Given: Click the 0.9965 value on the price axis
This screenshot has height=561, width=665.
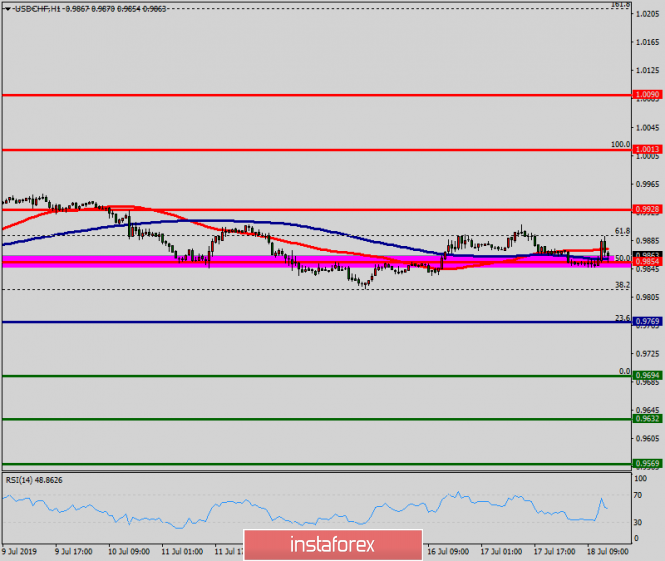Looking at the screenshot, I should (x=648, y=184).
